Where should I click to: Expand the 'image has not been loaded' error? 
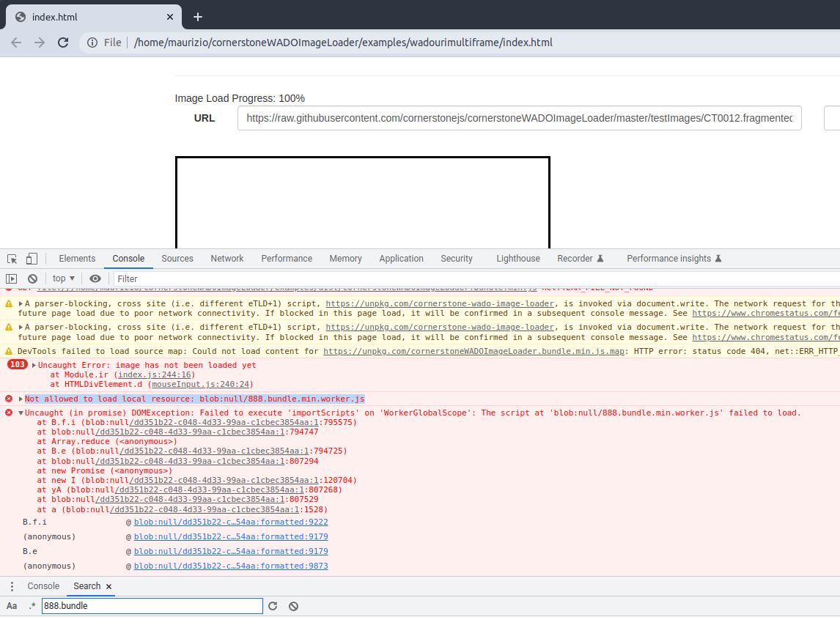pos(35,364)
